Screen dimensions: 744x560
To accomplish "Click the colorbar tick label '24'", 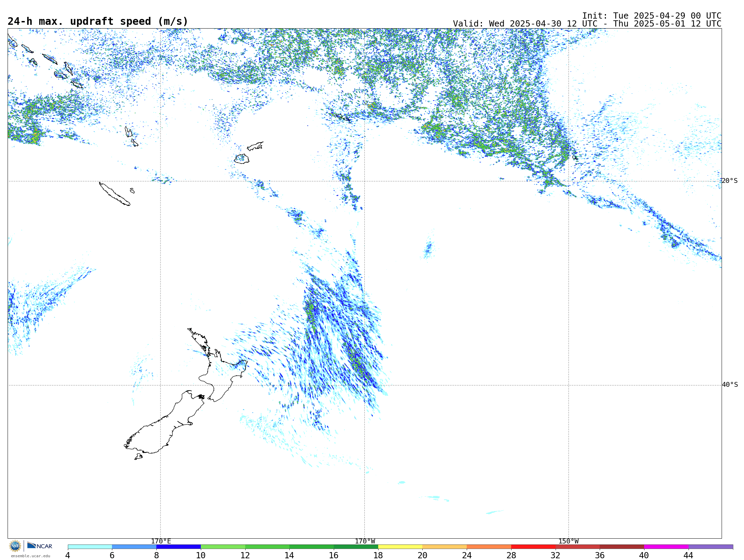I will 467,556.
